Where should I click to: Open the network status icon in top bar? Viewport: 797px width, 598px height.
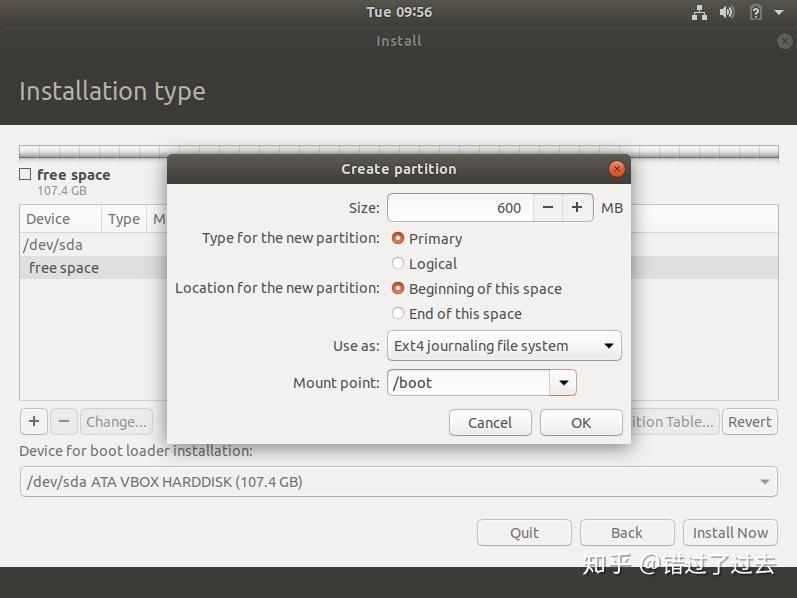(699, 12)
